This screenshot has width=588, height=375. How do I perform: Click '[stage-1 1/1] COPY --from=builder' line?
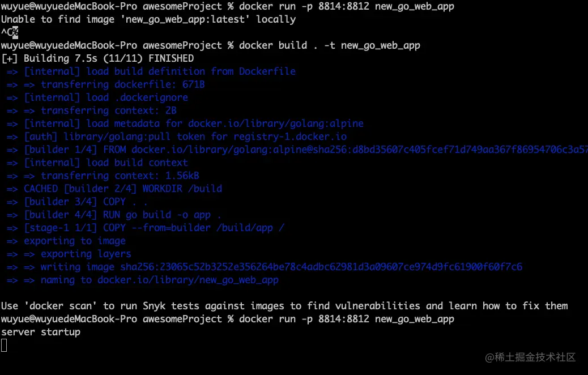click(x=153, y=228)
